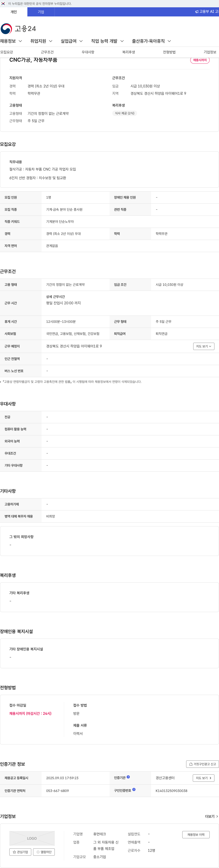Screen dimensions: 219x868
Task: Click the 채용시까지 status badge
Action: pyautogui.click(x=200, y=60)
